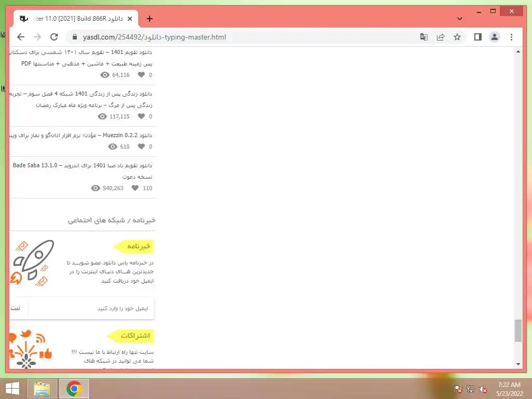Open the Bade Saba 13.1.0 link

[83, 170]
